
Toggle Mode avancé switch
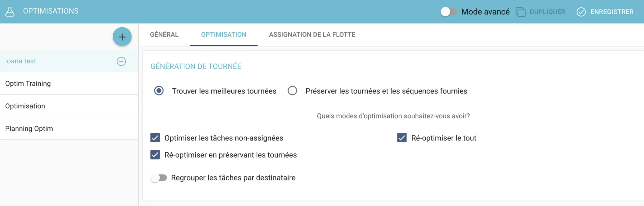click(449, 12)
